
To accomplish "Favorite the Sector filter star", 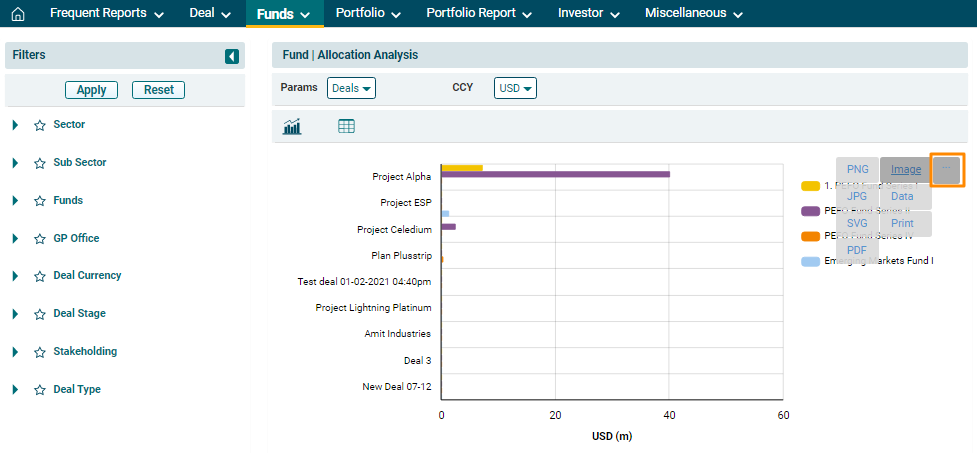I will point(40,126).
